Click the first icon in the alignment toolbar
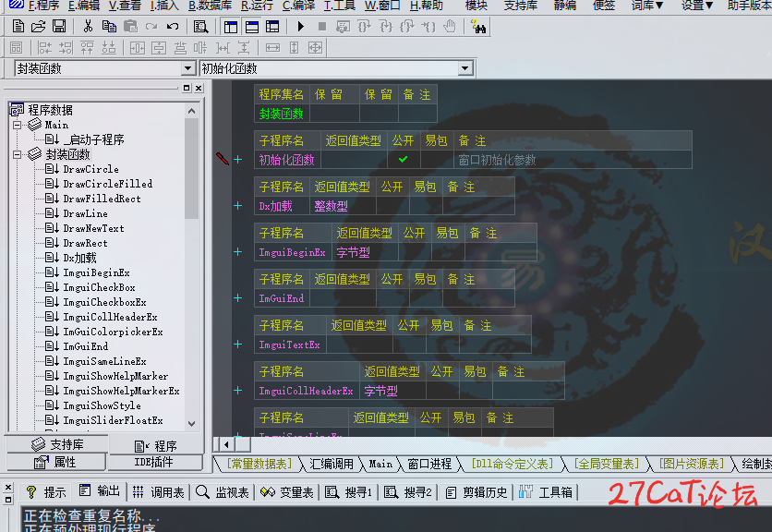 point(17,48)
